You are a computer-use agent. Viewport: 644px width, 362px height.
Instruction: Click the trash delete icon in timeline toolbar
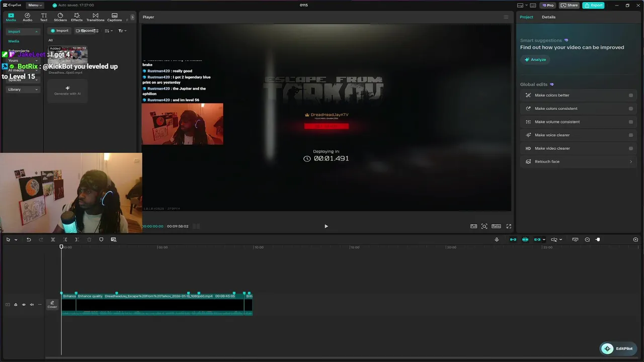pos(89,239)
